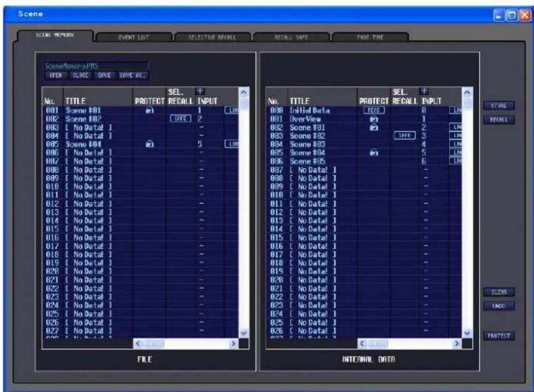Screen dimensions: 534x392
Task: Toggle LINK on file row 005
Action: pyautogui.click(x=231, y=145)
